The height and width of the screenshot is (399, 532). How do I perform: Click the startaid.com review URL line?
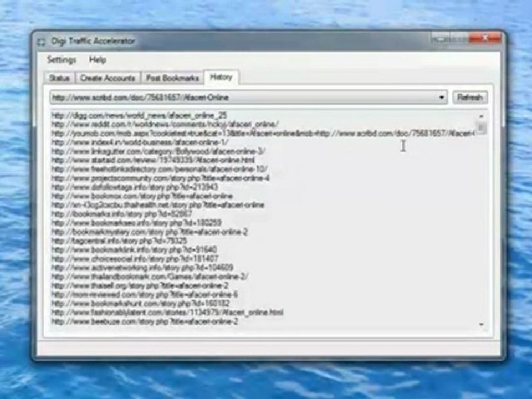coord(153,160)
